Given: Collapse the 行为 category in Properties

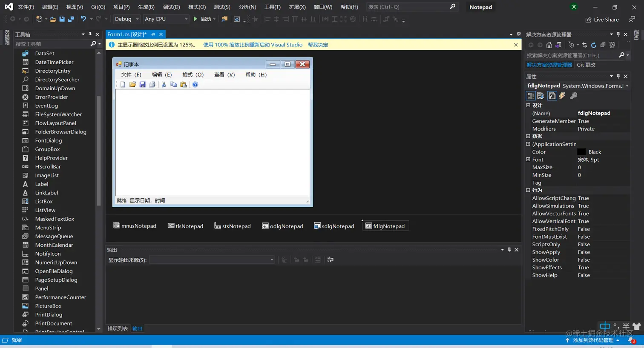Looking at the screenshot, I should 528,190.
